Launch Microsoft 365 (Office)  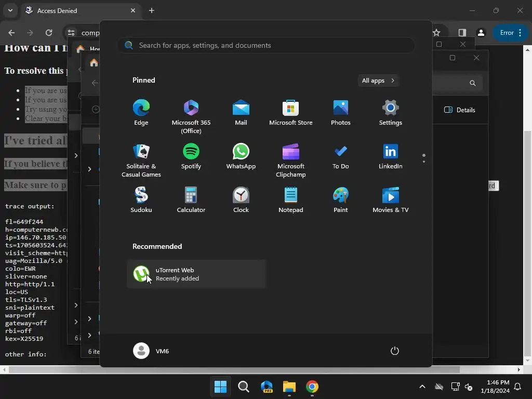[191, 116]
